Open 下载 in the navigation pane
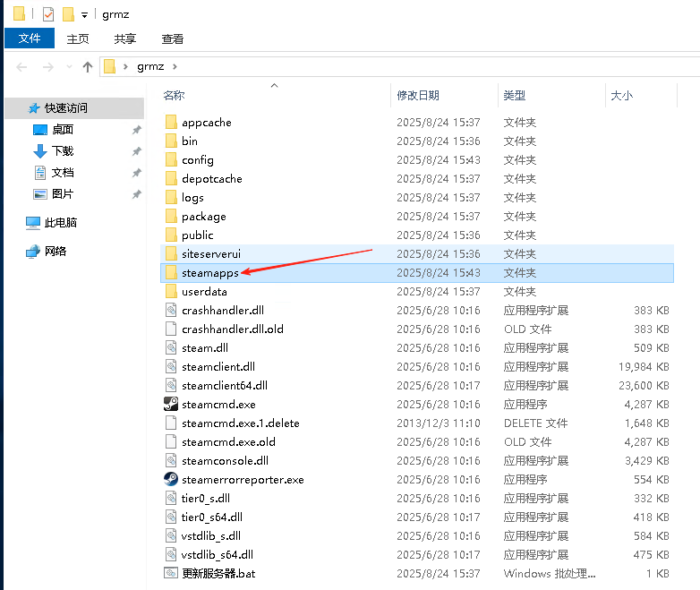The height and width of the screenshot is (590, 700). pyautogui.click(x=63, y=151)
